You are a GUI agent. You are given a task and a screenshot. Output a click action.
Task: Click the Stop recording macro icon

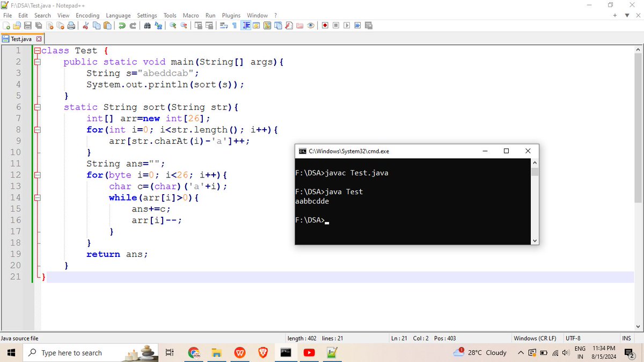pos(336,26)
